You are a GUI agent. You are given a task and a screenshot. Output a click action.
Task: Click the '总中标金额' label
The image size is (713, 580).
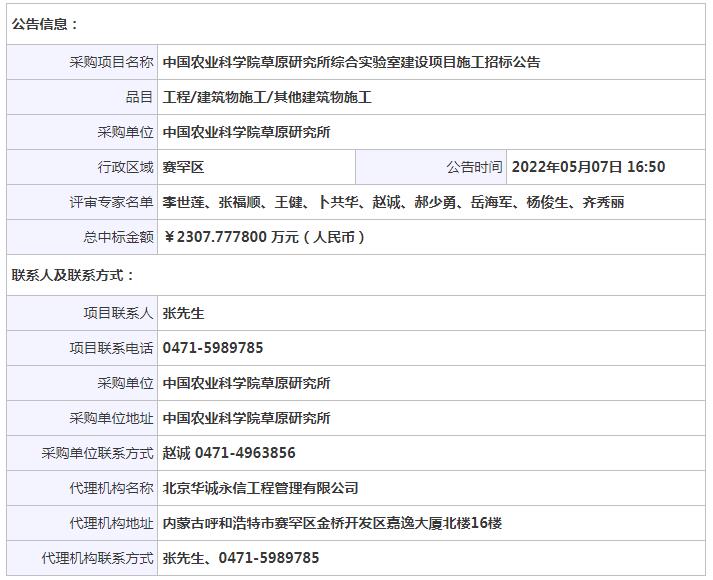[118, 237]
